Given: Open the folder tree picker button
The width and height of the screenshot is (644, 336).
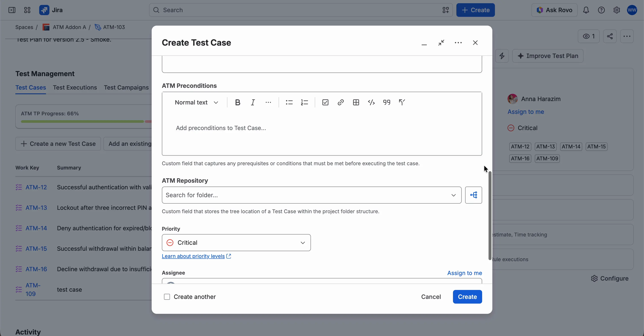Looking at the screenshot, I should coord(473,195).
